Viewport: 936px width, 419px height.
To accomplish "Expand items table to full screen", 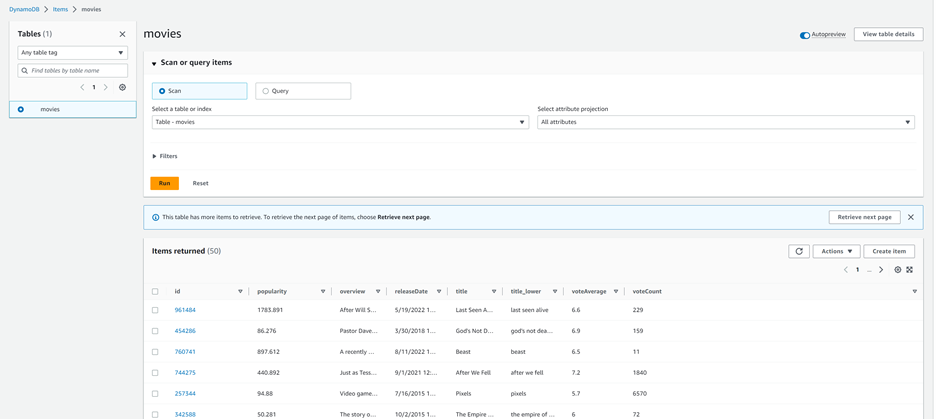I will click(x=910, y=270).
